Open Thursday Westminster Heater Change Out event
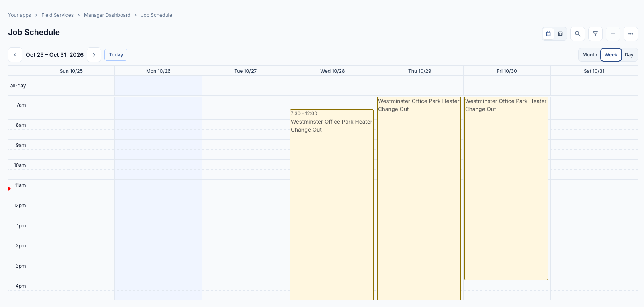 (419, 198)
